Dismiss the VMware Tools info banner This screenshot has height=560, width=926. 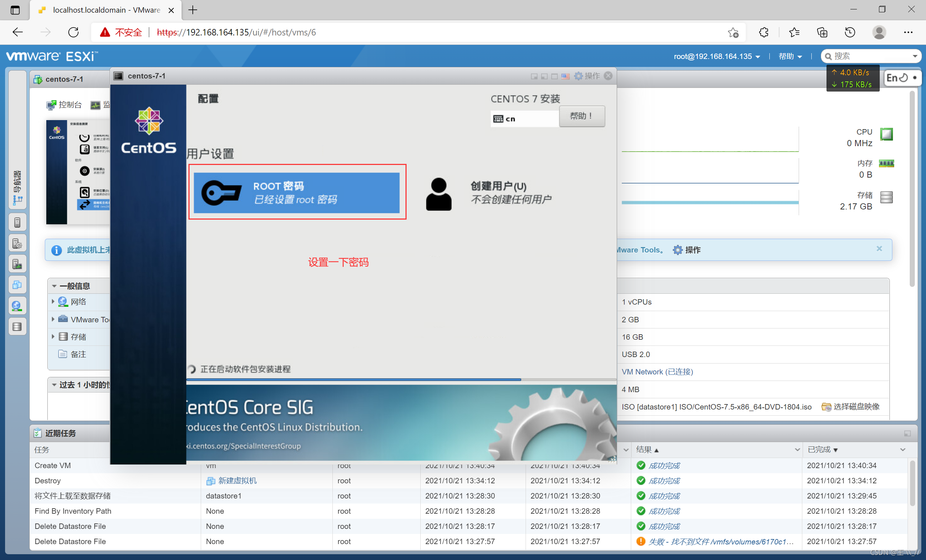point(879,249)
